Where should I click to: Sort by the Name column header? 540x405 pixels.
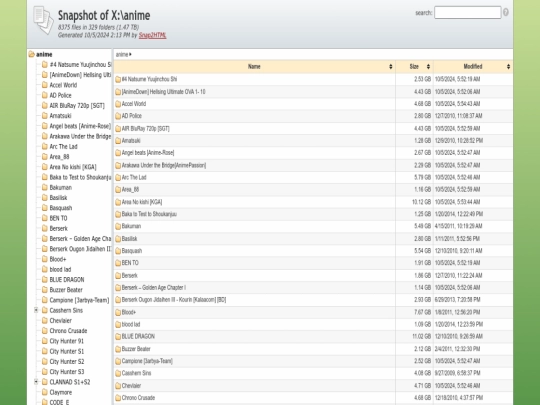pyautogui.click(x=254, y=66)
